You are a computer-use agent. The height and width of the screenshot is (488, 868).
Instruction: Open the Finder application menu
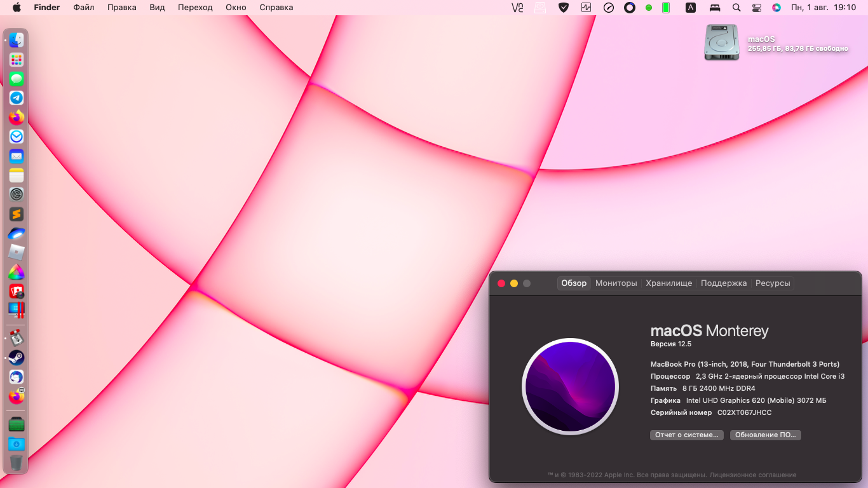pos(47,8)
